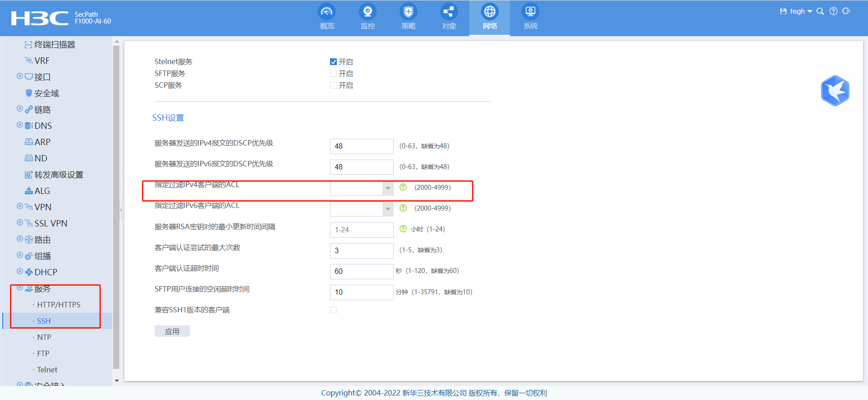
Task: Click help icon beside IPv4 ACL field
Action: [403, 187]
